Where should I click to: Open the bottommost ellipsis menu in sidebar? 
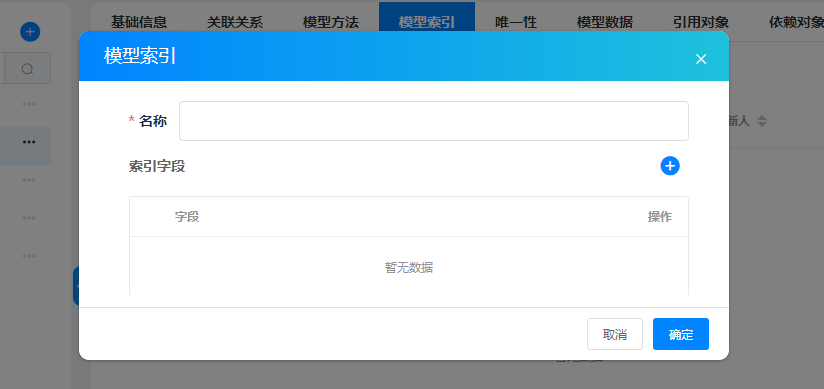click(x=29, y=256)
